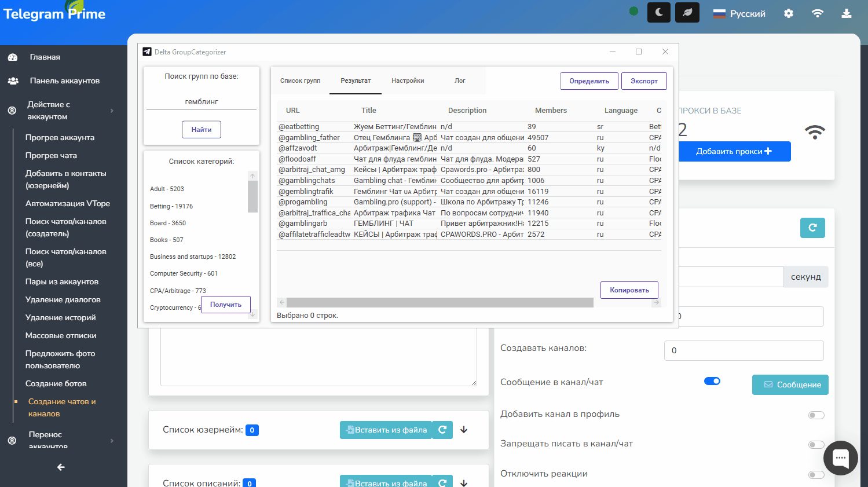Click the green status dot
Image resolution: width=868 pixels, height=487 pixels.
(633, 11)
